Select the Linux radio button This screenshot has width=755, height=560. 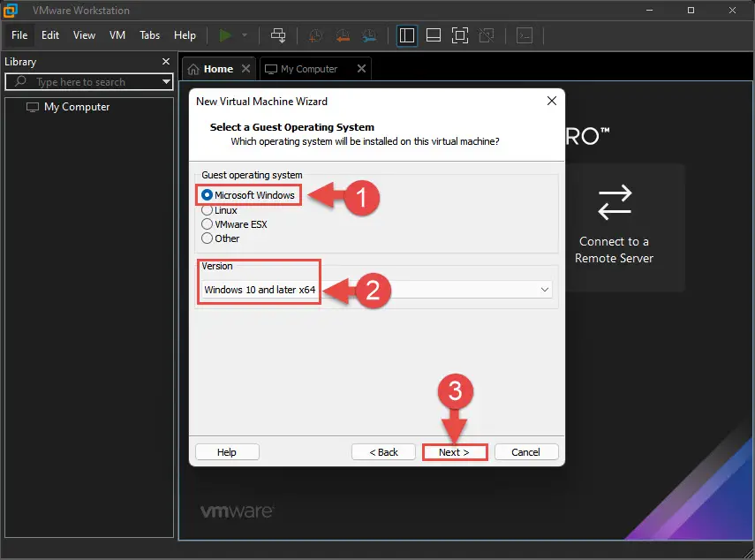point(207,210)
